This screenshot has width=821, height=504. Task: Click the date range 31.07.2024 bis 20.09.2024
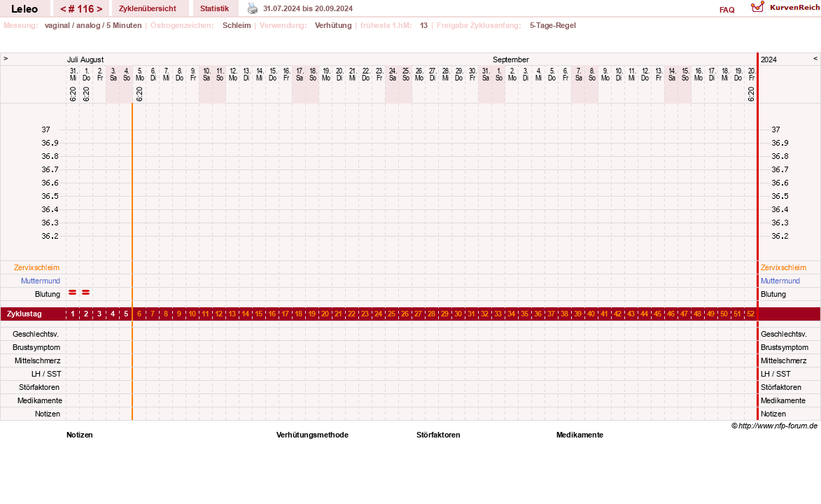pyautogui.click(x=308, y=9)
